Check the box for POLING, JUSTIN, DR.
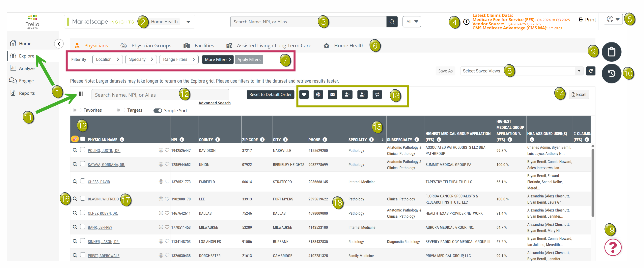Screen dimensions: 644x268 pyautogui.click(x=82, y=150)
